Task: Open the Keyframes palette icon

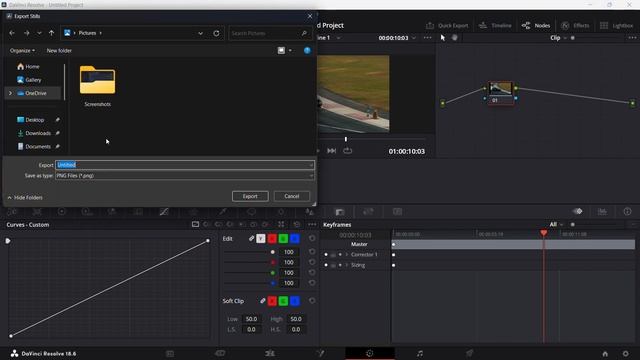Action: tap(578, 211)
